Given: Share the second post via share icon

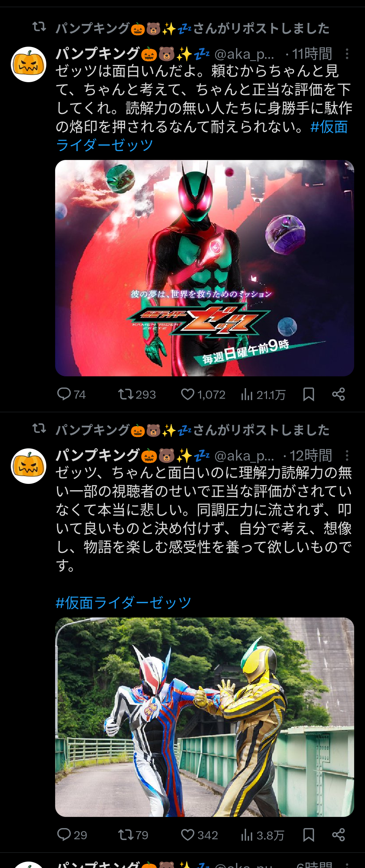Looking at the screenshot, I should pos(338,835).
